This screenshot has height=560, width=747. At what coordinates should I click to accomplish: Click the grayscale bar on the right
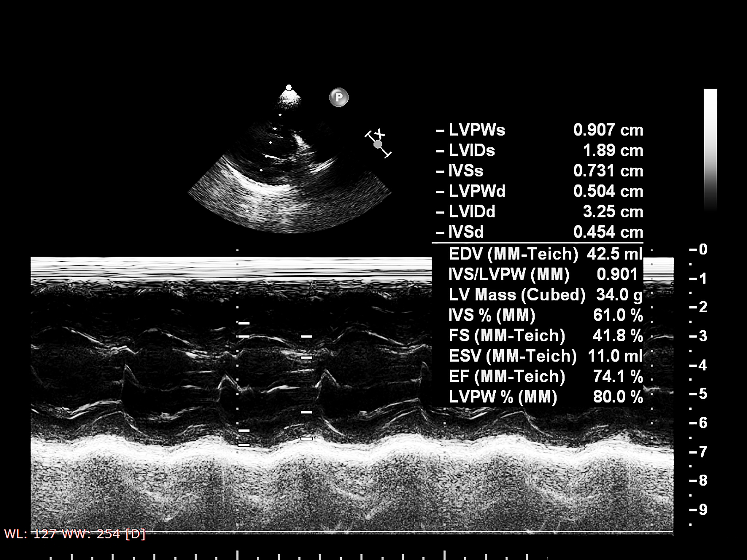710,149
